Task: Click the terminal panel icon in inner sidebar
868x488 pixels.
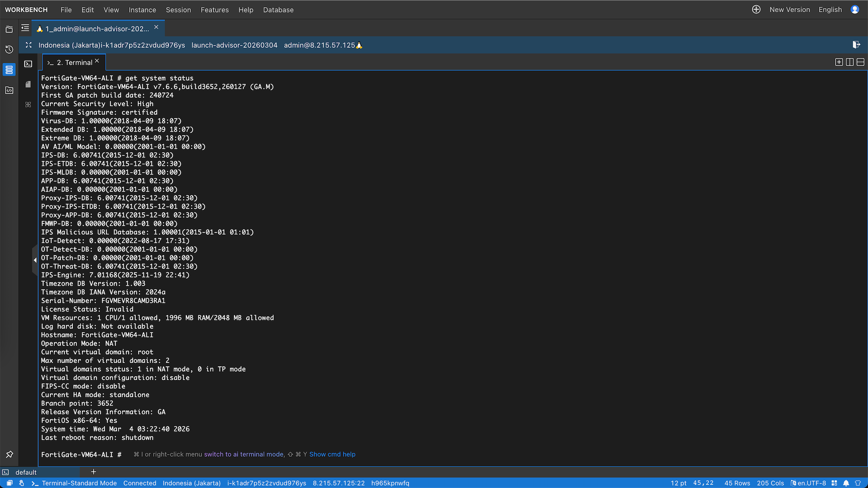Action: [x=28, y=64]
